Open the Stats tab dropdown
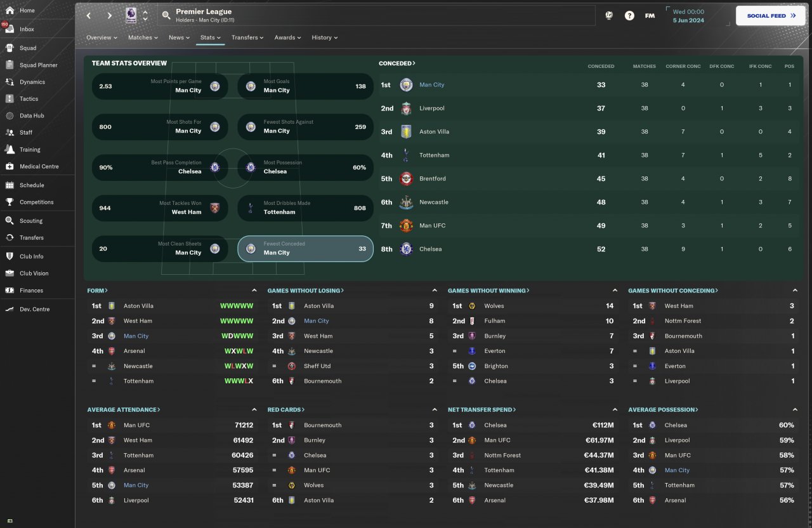This screenshot has width=812, height=528. click(211, 37)
